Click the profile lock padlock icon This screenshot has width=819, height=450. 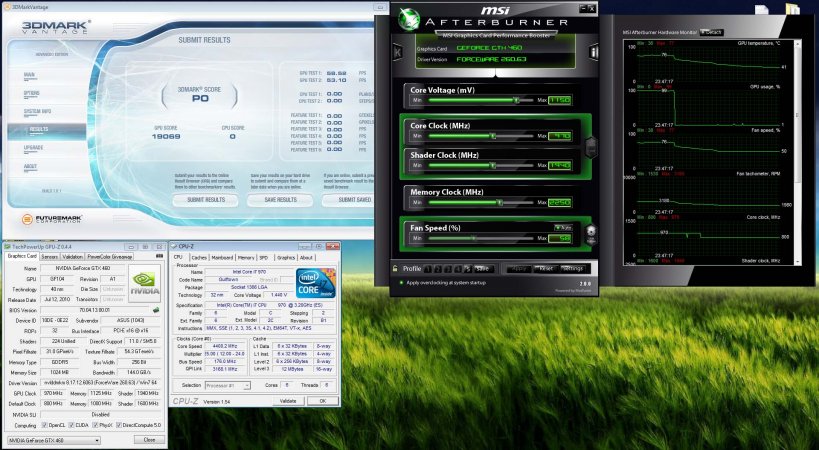pos(395,268)
